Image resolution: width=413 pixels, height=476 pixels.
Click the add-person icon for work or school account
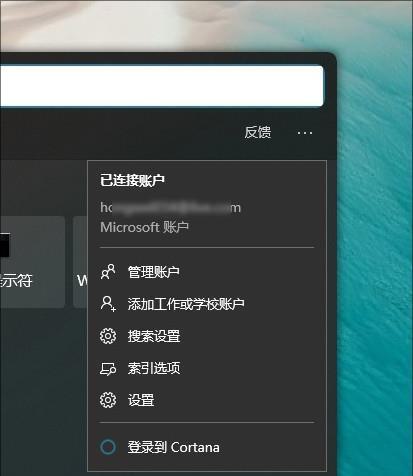point(108,304)
